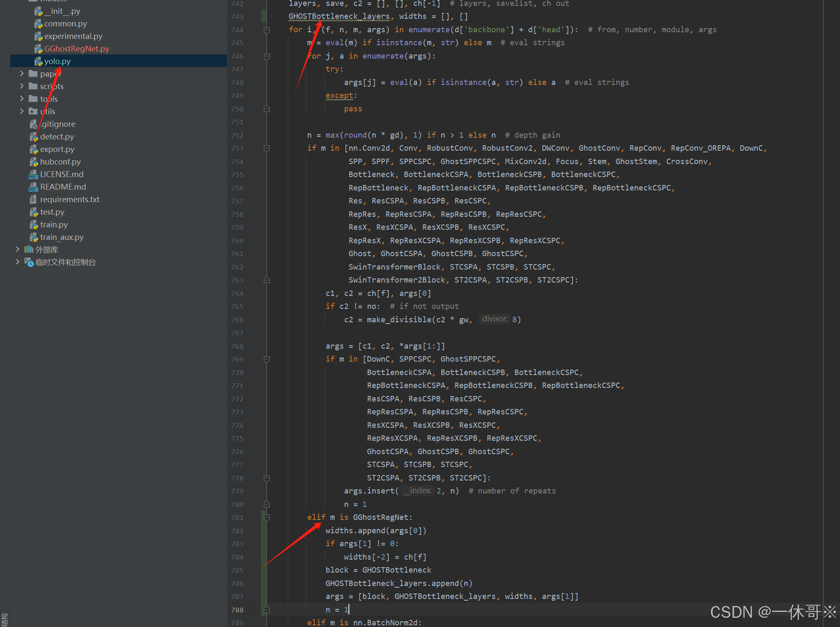This screenshot has width=840, height=627.
Task: Click line number 752 in the gutter
Action: click(x=237, y=136)
